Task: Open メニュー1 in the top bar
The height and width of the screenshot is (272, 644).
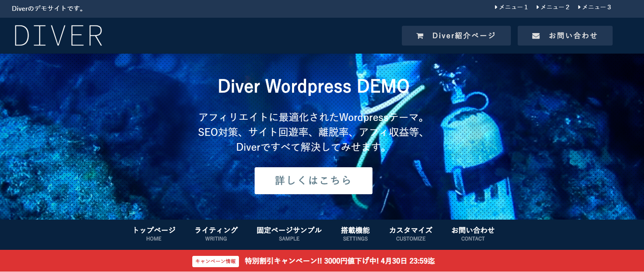Action: point(511,7)
